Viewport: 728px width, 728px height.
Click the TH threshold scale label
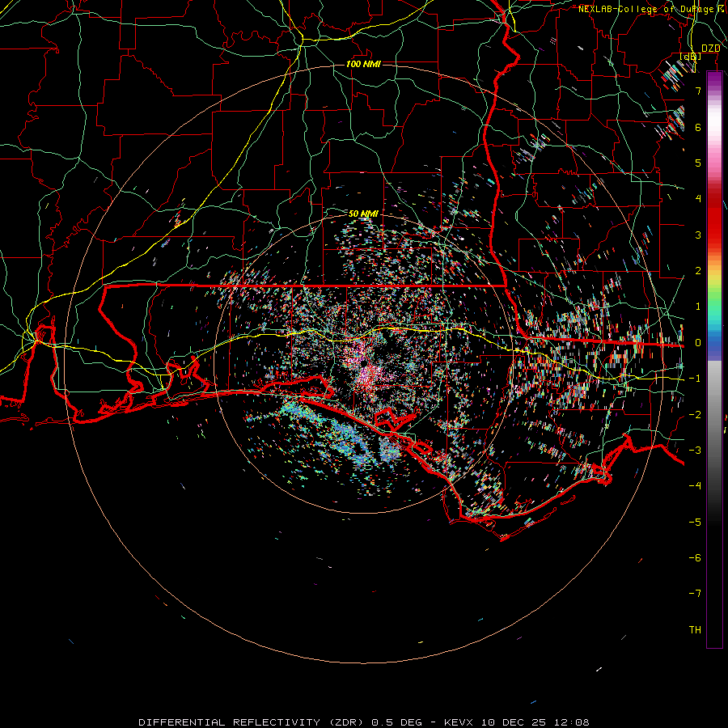coord(695,630)
